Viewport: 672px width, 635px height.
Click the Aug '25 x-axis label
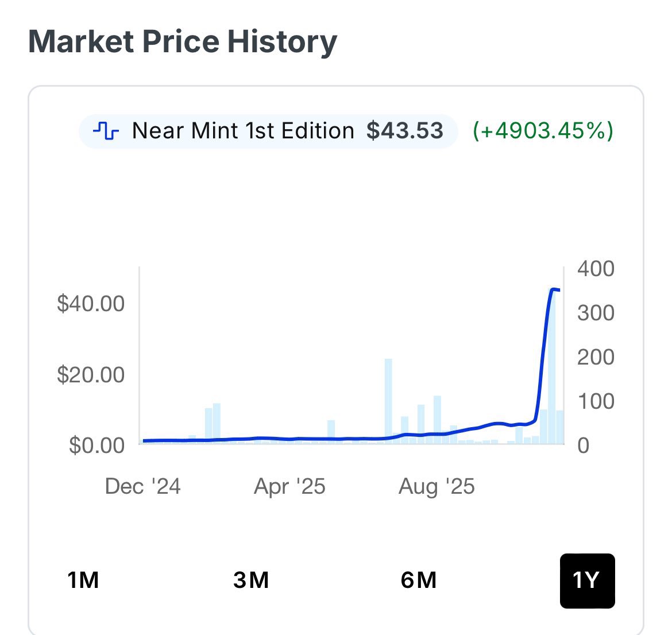click(x=437, y=487)
